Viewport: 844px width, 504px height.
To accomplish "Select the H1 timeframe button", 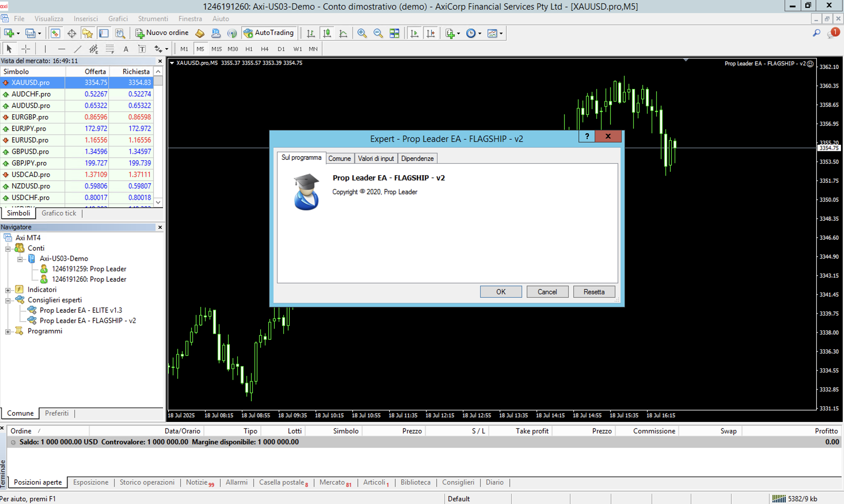I will click(249, 49).
